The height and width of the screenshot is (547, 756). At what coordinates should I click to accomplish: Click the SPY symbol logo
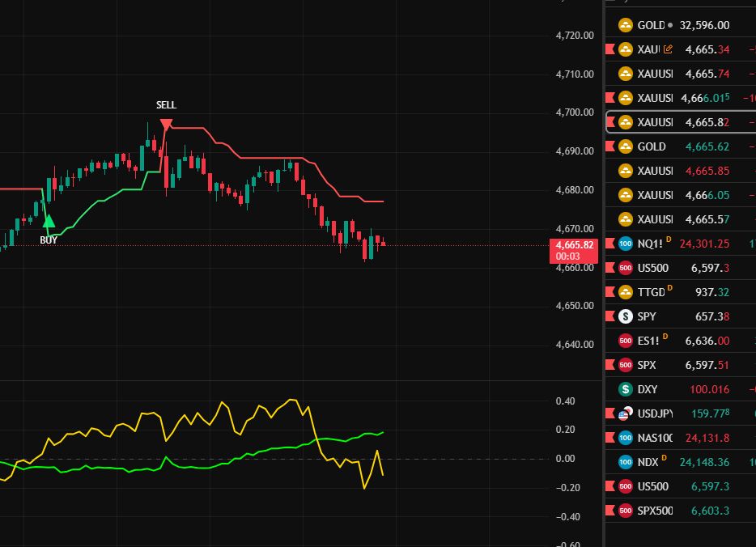(625, 316)
